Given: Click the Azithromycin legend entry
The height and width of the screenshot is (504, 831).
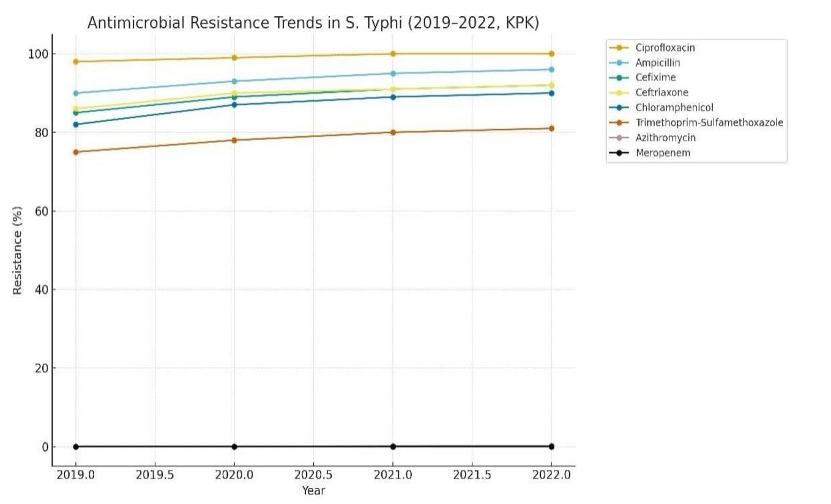Looking at the screenshot, I should [x=665, y=138].
